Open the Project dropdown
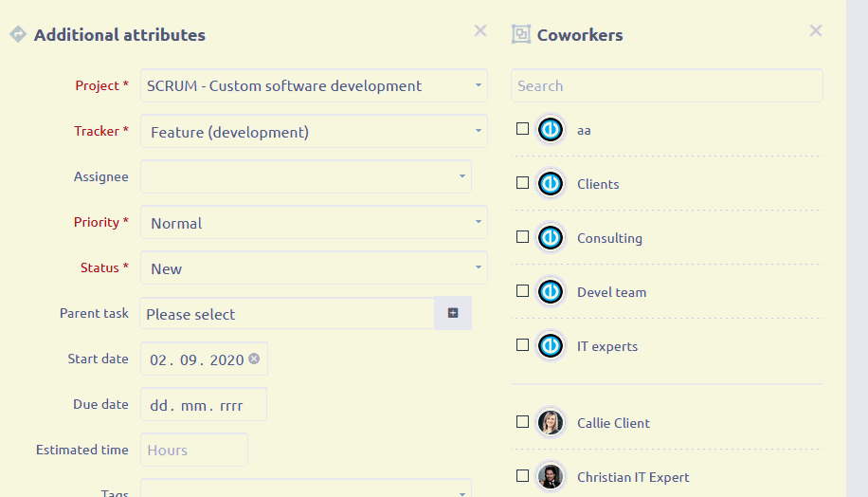Screen dimensions: 868x497 click(314, 85)
